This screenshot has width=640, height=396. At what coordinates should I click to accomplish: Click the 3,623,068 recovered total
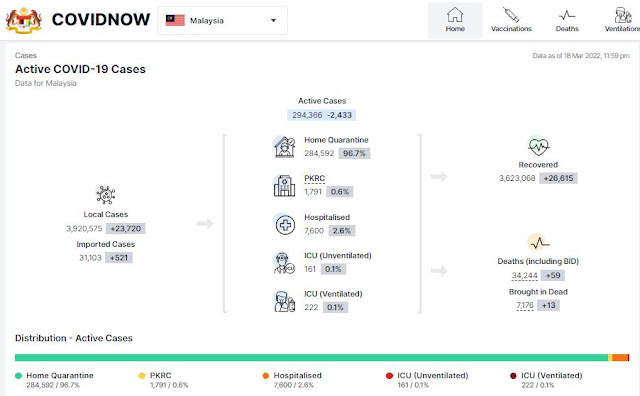517,178
